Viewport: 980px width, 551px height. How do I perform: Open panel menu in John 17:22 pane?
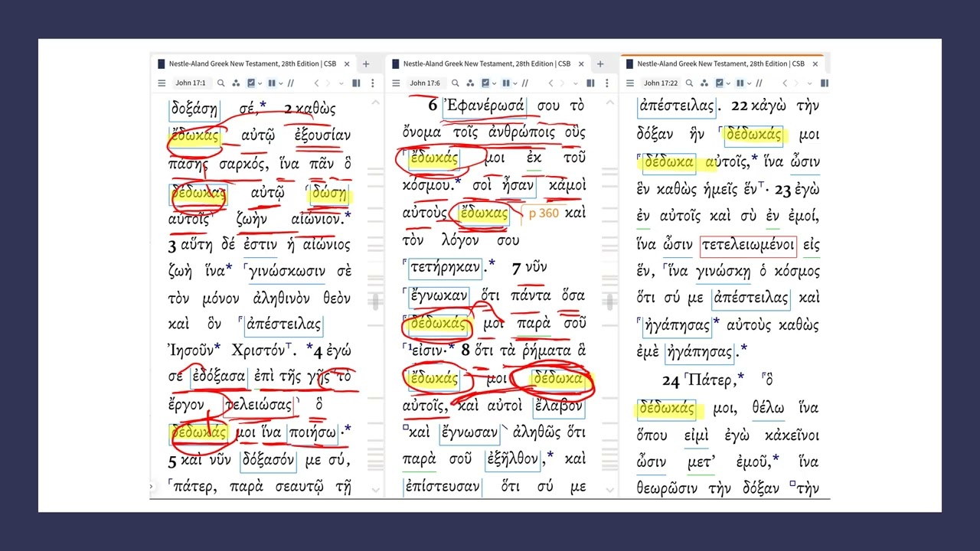click(630, 83)
